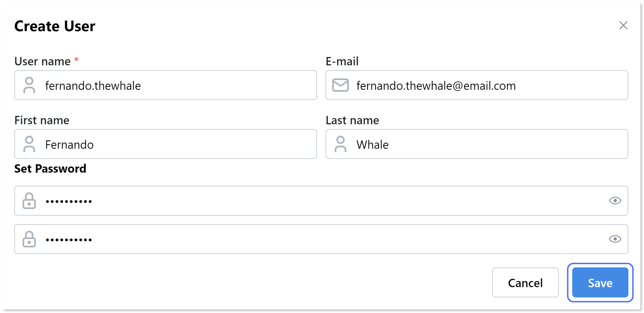Cancel creating the user
This screenshot has height=313, width=644.
coord(525,282)
